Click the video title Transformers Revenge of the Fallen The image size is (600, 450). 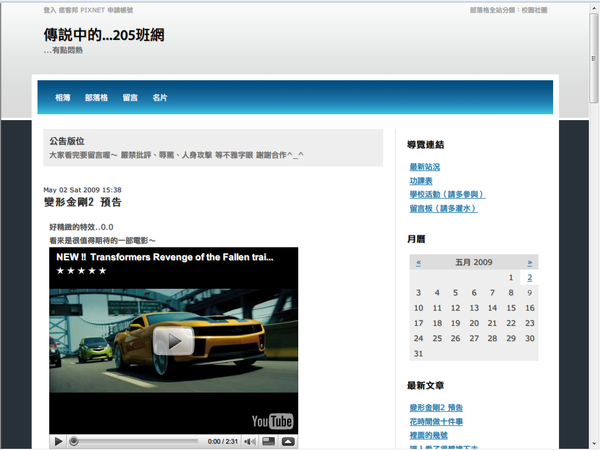(165, 257)
